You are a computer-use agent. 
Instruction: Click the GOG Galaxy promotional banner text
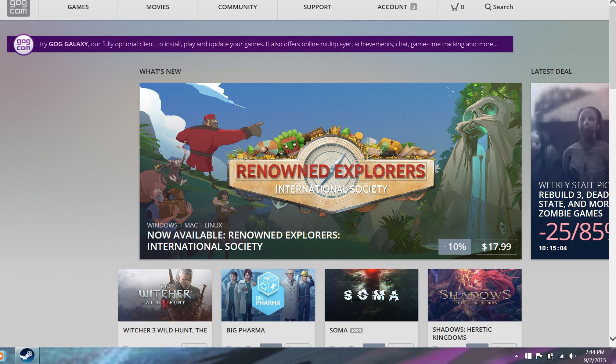point(268,44)
